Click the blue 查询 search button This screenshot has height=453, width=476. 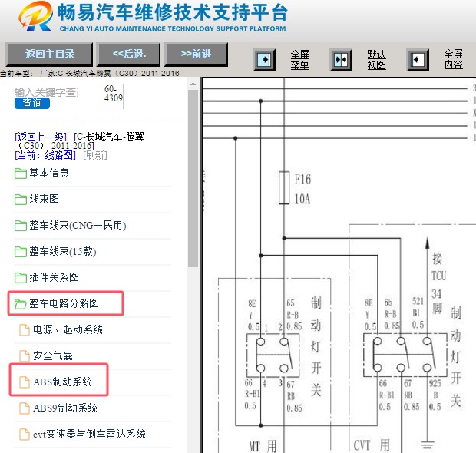pos(32,103)
